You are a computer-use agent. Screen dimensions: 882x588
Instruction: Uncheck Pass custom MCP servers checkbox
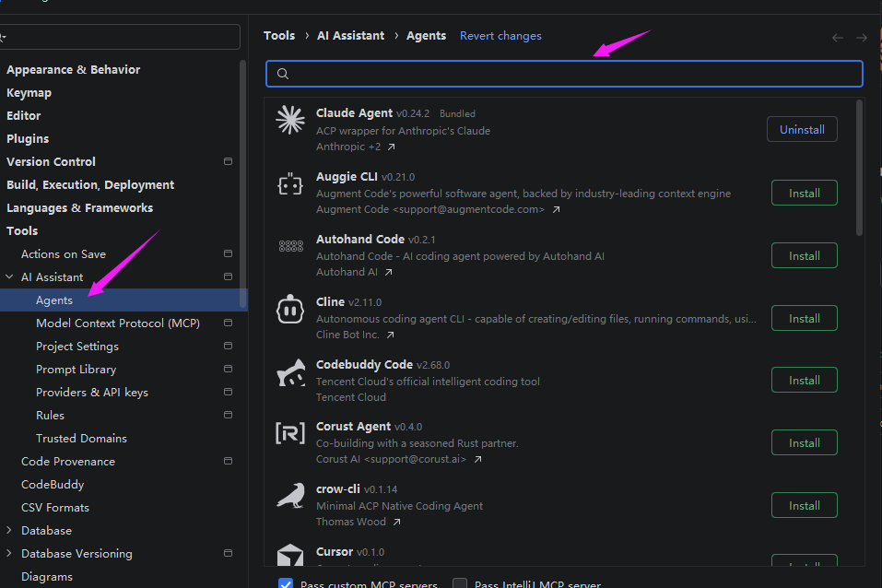(x=286, y=583)
